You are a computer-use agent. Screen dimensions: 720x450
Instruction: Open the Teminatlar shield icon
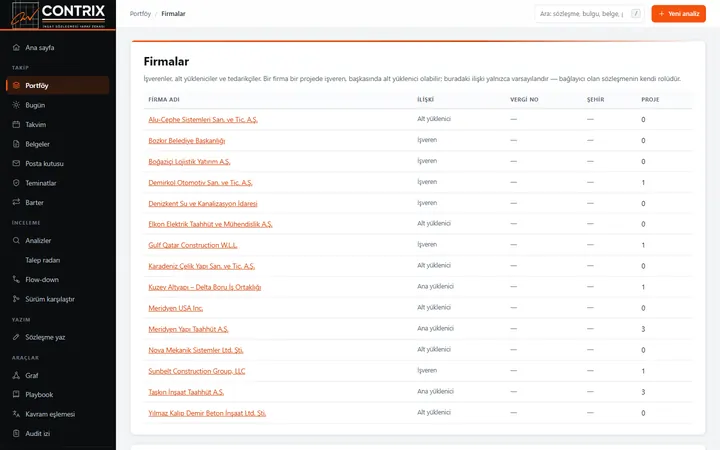click(x=16, y=183)
